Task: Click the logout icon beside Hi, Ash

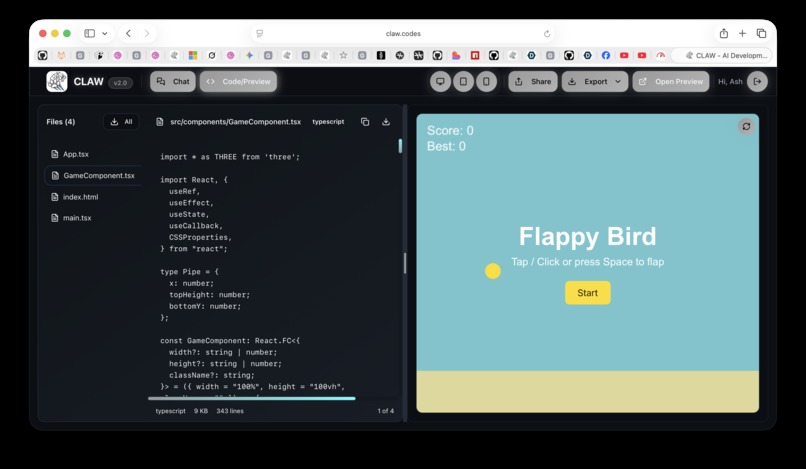Action: click(x=757, y=81)
